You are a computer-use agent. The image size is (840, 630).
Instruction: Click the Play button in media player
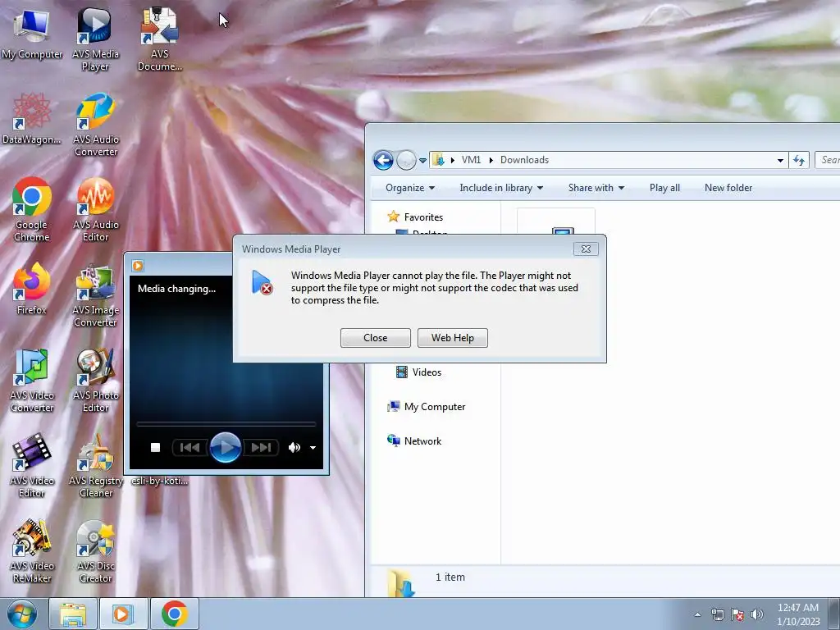(x=225, y=447)
